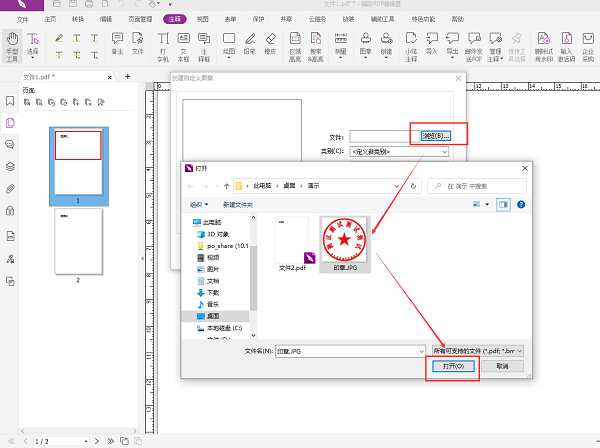The height and width of the screenshot is (448, 600).
Task: Toggle the preview pane button in dialog
Action: (503, 205)
